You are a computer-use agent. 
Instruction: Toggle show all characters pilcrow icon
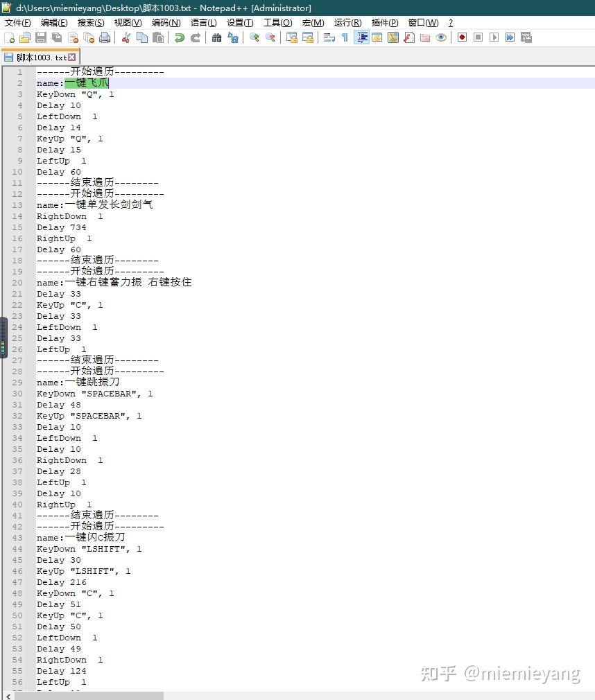point(345,38)
